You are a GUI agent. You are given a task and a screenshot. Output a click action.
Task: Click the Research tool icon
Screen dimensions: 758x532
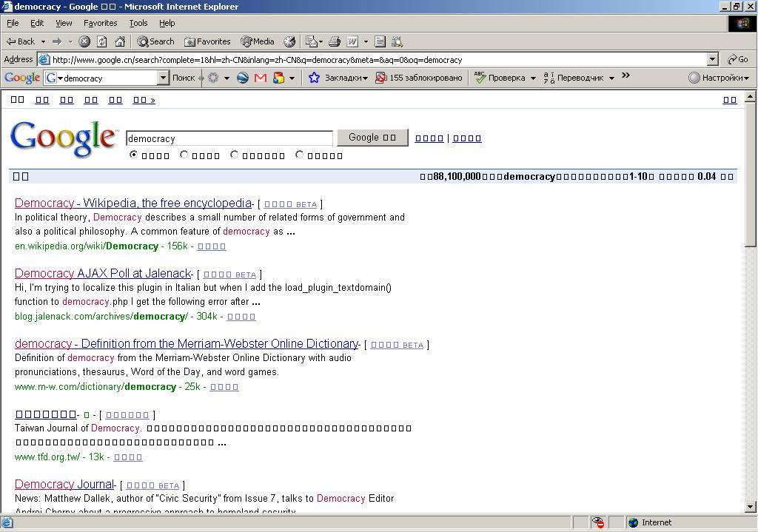click(397, 41)
